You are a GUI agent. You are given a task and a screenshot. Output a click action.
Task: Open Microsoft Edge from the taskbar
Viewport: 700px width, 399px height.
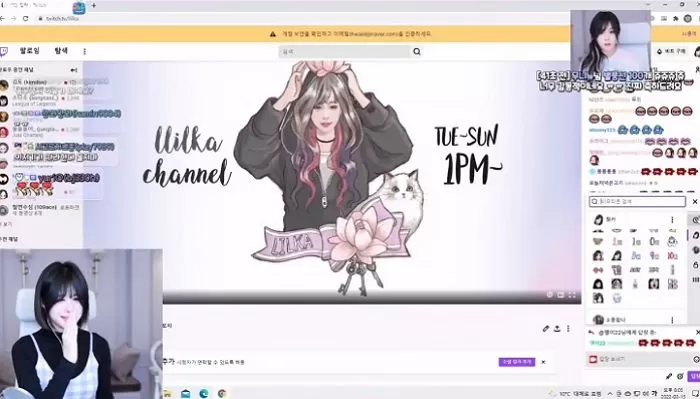coord(204,393)
